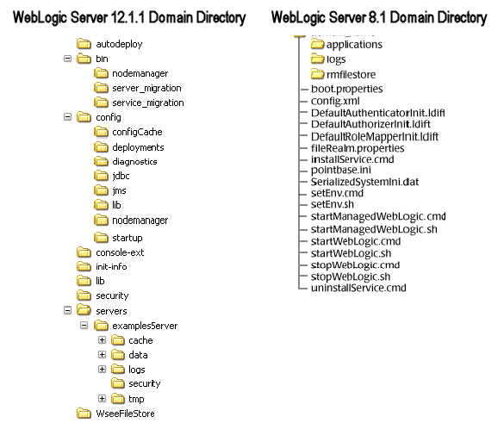Select pointbase.ini file

pos(340,170)
